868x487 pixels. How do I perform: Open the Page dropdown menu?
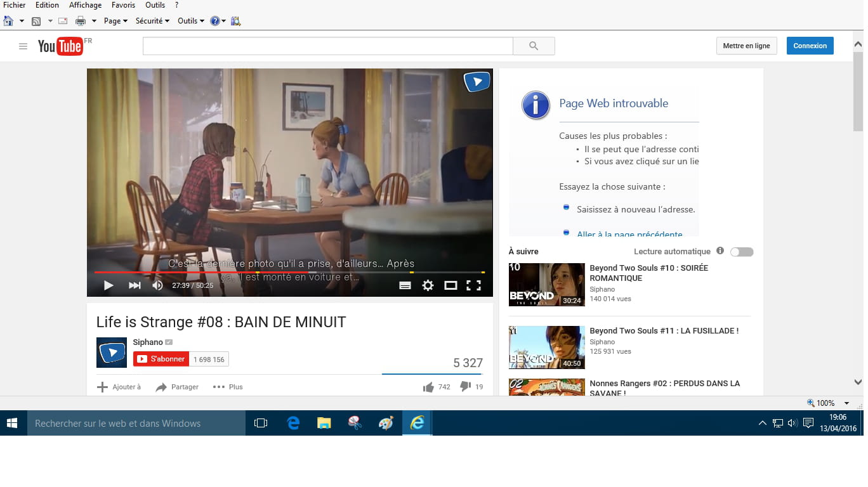pos(115,21)
